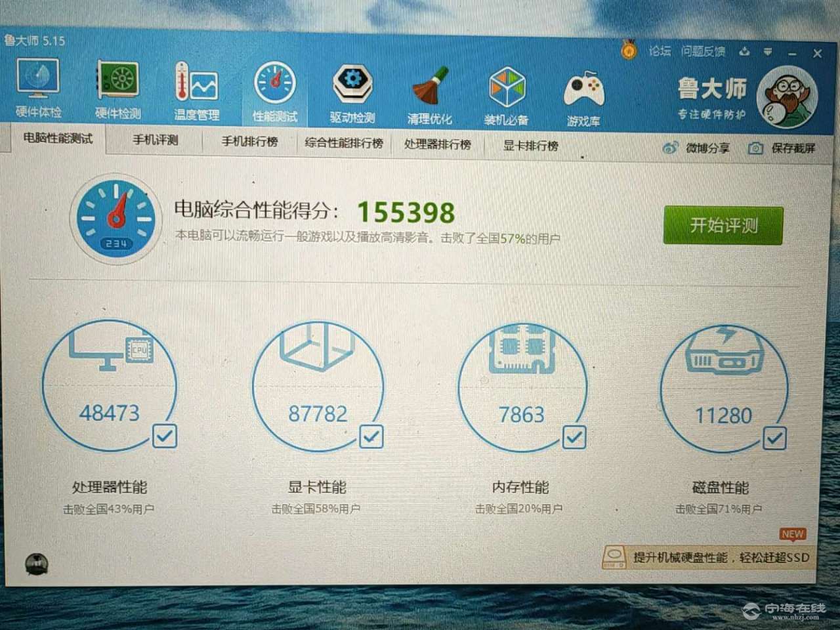The image size is (840, 630).
Task: Click the camera screenshot icon
Action: [755, 148]
